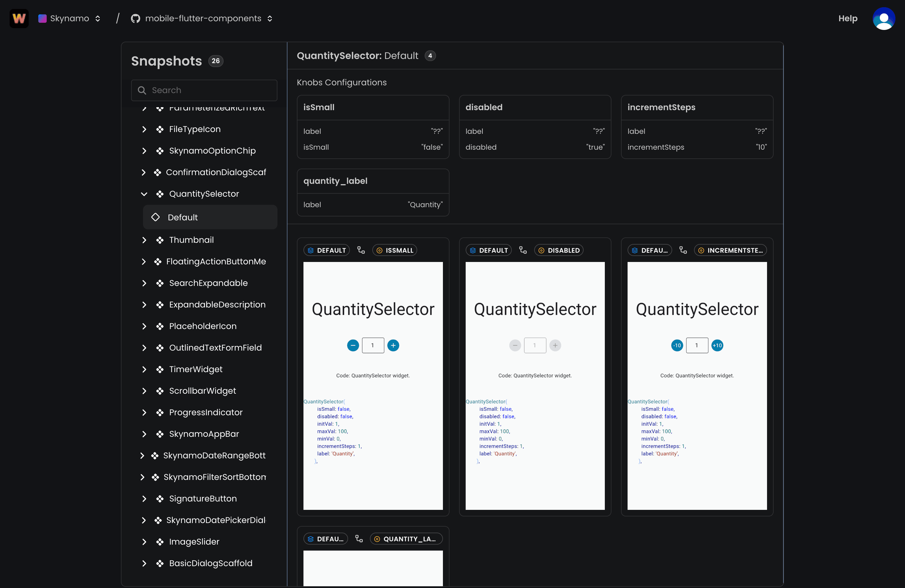
Task: Click the W logo in top-left corner
Action: click(19, 18)
